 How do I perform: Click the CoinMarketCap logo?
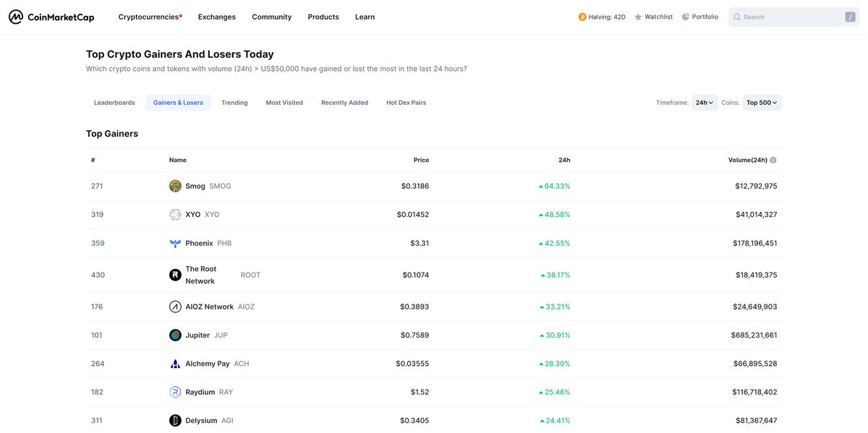pos(51,17)
